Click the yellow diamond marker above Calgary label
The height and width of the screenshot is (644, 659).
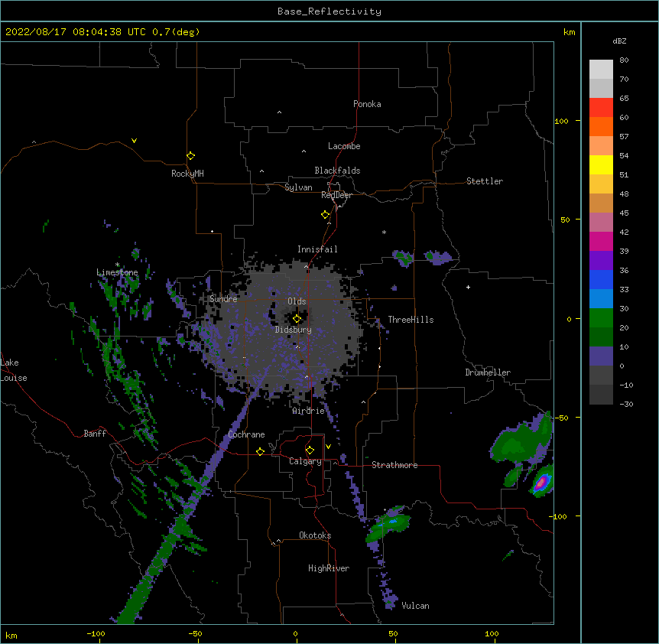(x=310, y=450)
